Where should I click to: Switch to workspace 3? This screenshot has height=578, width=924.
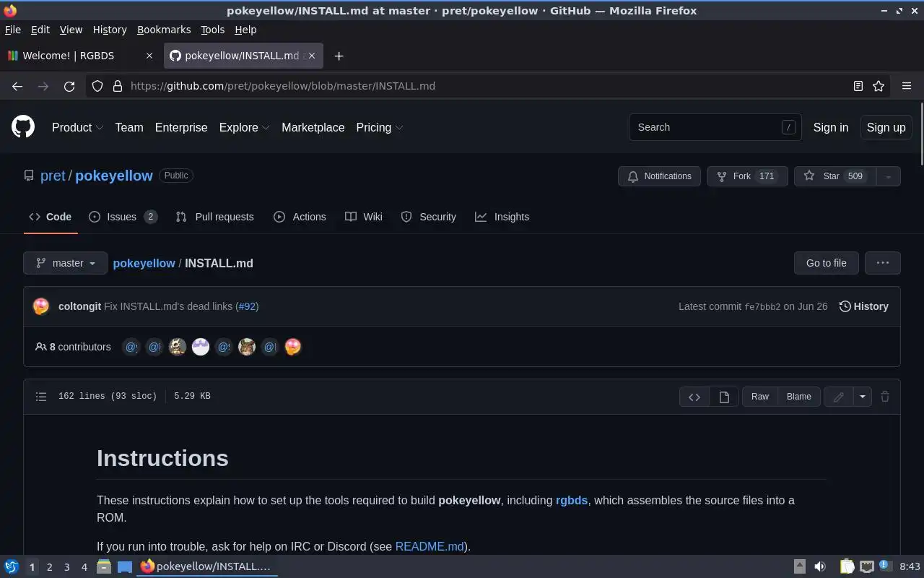click(66, 567)
